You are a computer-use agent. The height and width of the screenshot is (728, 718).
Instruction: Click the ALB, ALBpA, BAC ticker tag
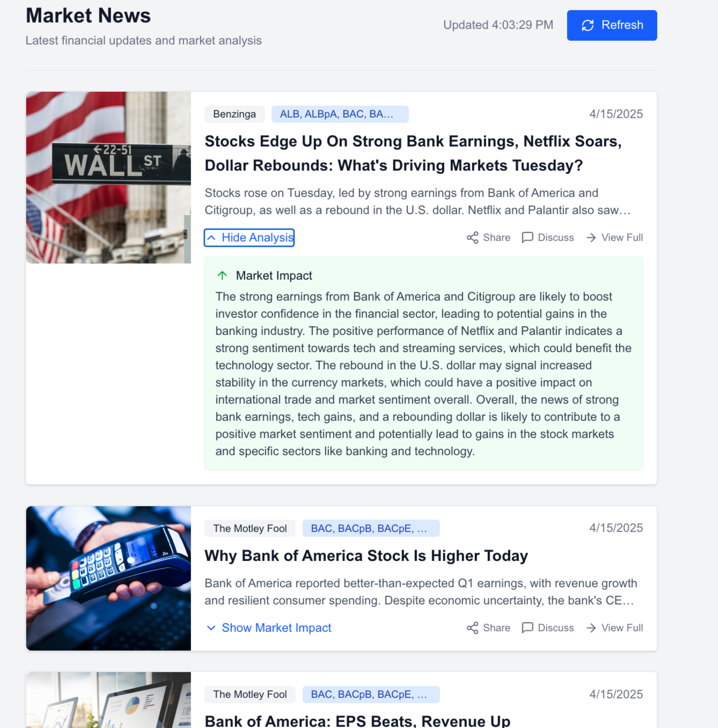click(x=340, y=114)
